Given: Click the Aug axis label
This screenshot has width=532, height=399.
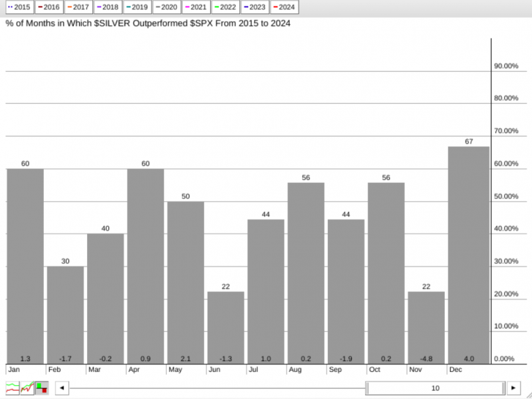Looking at the screenshot, I should (295, 370).
